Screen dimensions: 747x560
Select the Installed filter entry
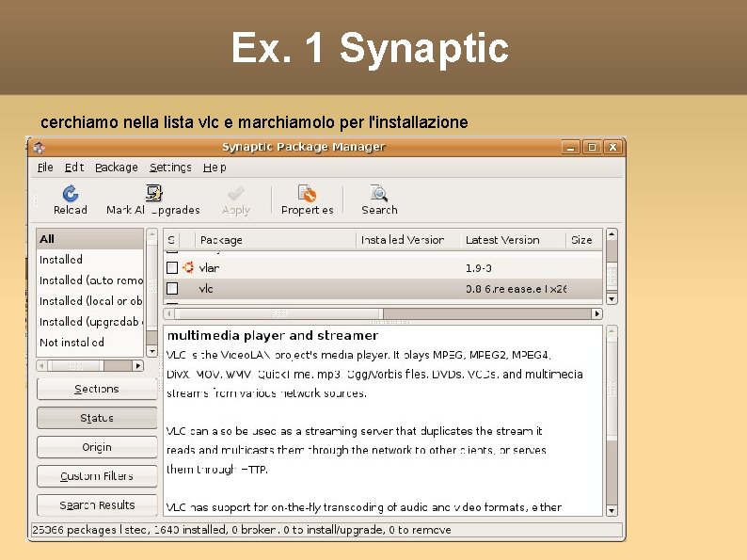coord(90,259)
